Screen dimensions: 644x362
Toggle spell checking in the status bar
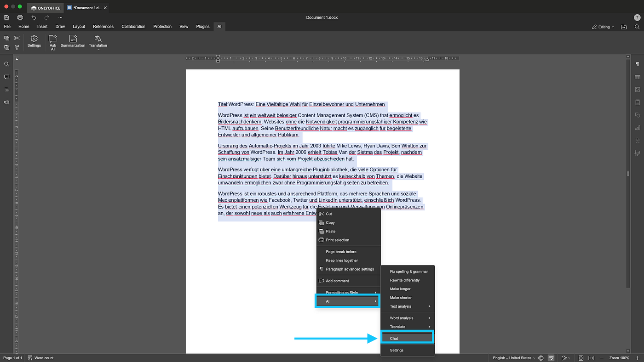tap(552, 358)
